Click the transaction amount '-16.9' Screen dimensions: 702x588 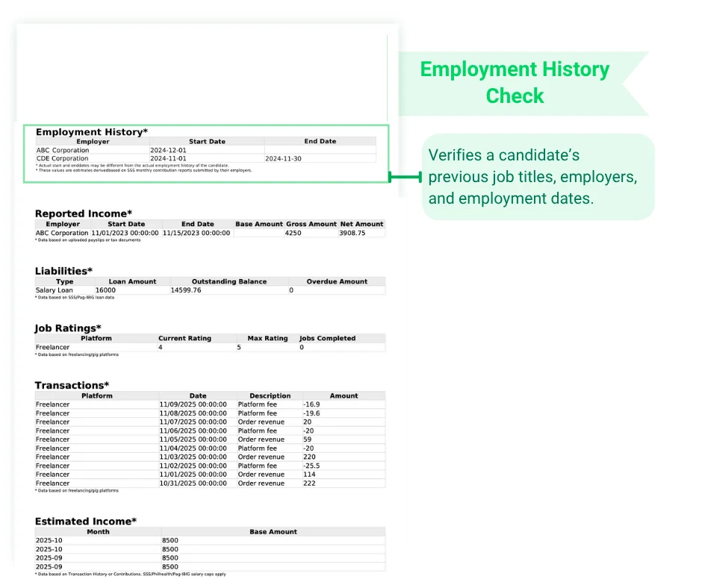click(x=311, y=404)
